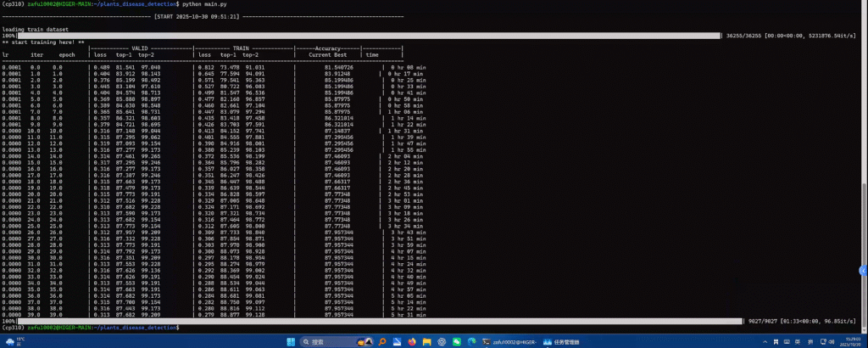
Task: Open the Firefox browser from the taskbar
Action: [x=412, y=341]
